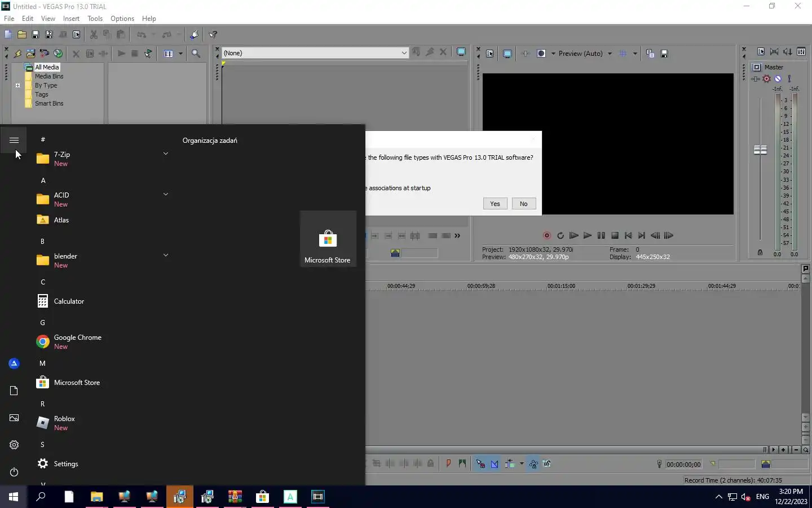
Task: Open the Mixing Console icon
Action: click(x=801, y=52)
